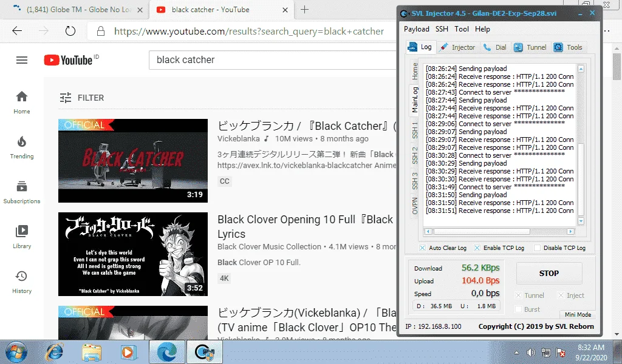Viewport: 622px width, 364px height.
Task: Open the Windows Start menu
Action: pyautogui.click(x=16, y=352)
